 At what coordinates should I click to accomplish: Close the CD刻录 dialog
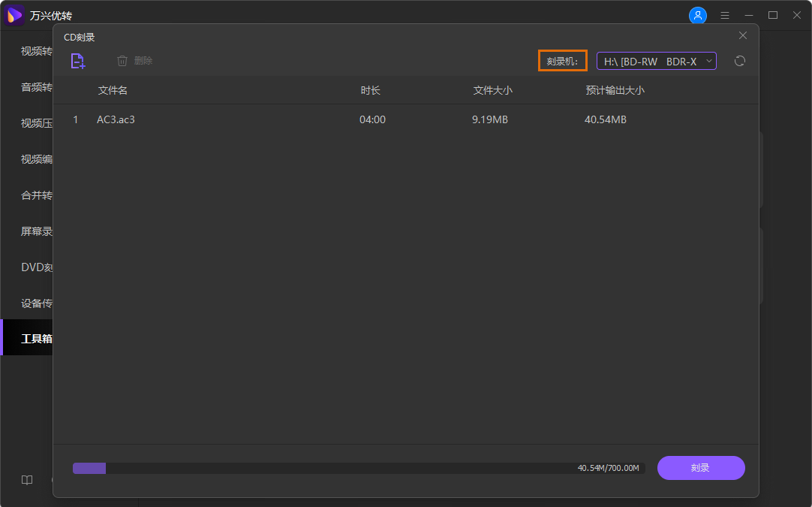click(743, 35)
